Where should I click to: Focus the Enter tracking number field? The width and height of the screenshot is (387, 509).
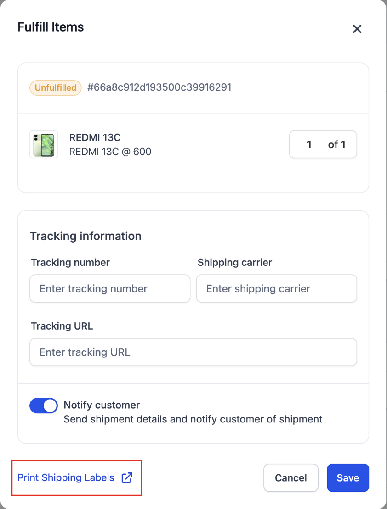(110, 288)
